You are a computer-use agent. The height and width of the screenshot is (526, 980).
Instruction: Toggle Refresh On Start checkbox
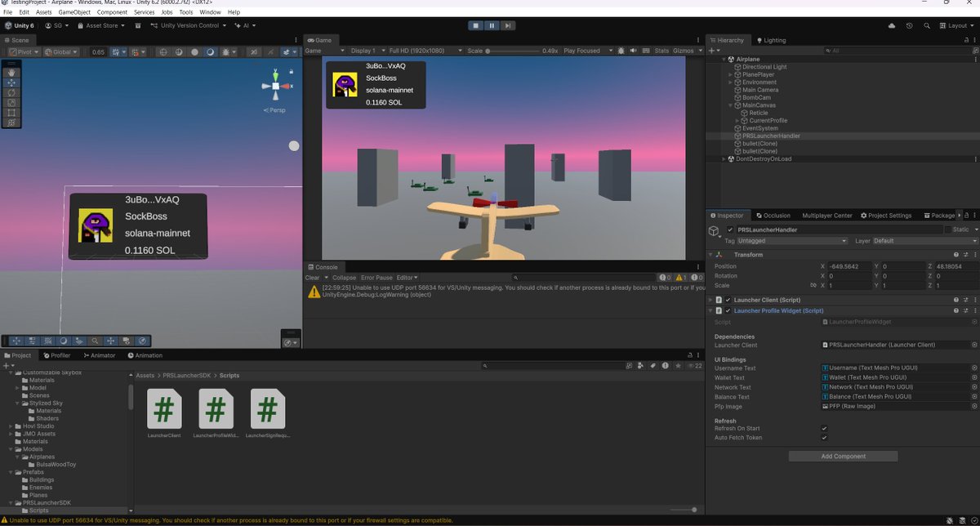coord(824,428)
